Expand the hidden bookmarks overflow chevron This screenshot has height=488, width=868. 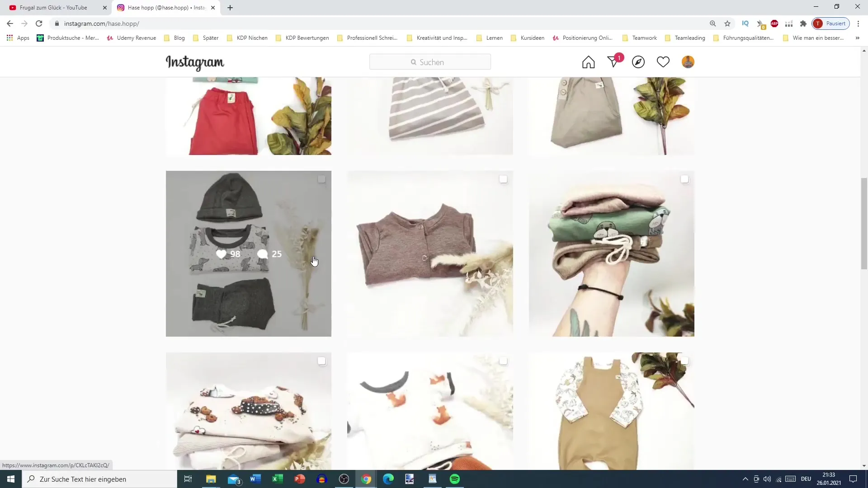tap(858, 38)
